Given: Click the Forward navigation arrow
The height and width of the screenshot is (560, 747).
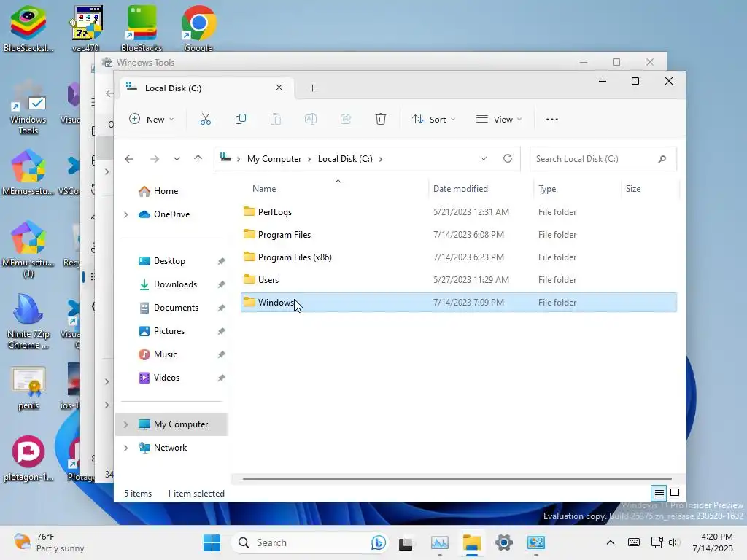Looking at the screenshot, I should [155, 159].
